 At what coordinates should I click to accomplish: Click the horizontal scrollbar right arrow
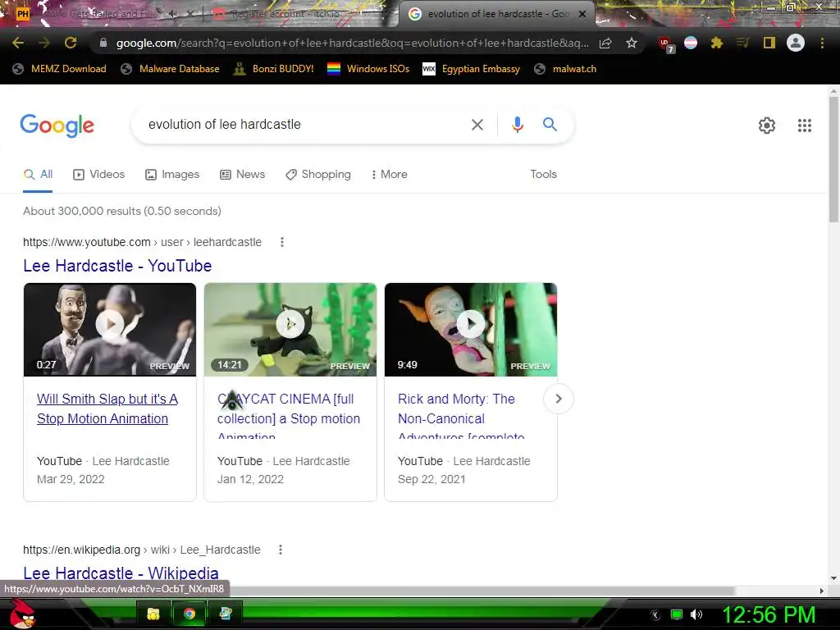pyautogui.click(x=822, y=591)
